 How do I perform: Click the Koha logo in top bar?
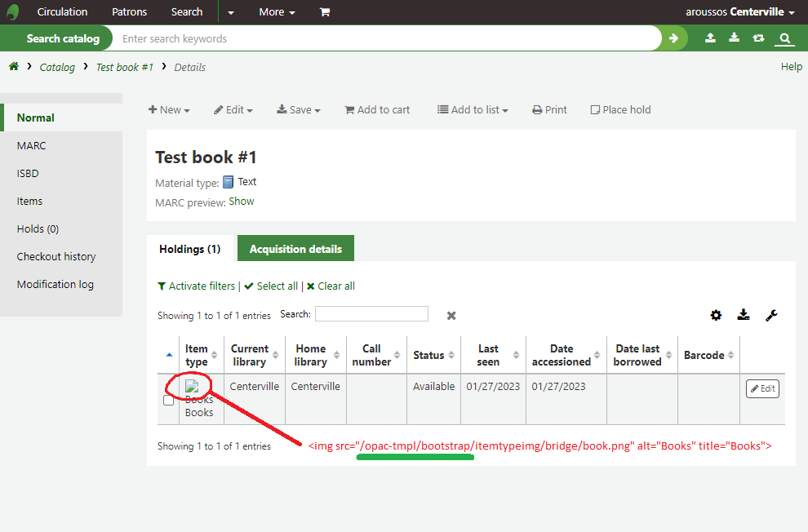pyautogui.click(x=13, y=12)
